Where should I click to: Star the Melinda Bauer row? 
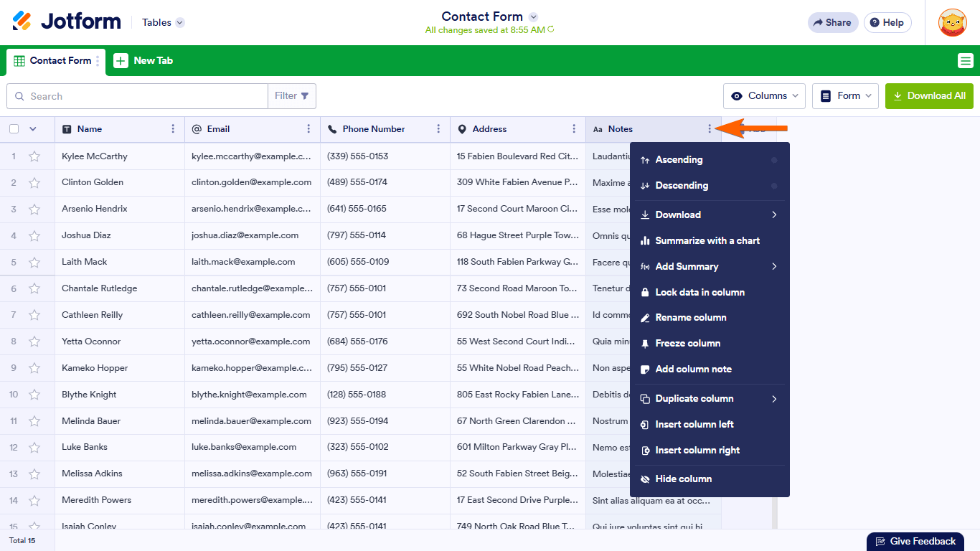point(34,421)
